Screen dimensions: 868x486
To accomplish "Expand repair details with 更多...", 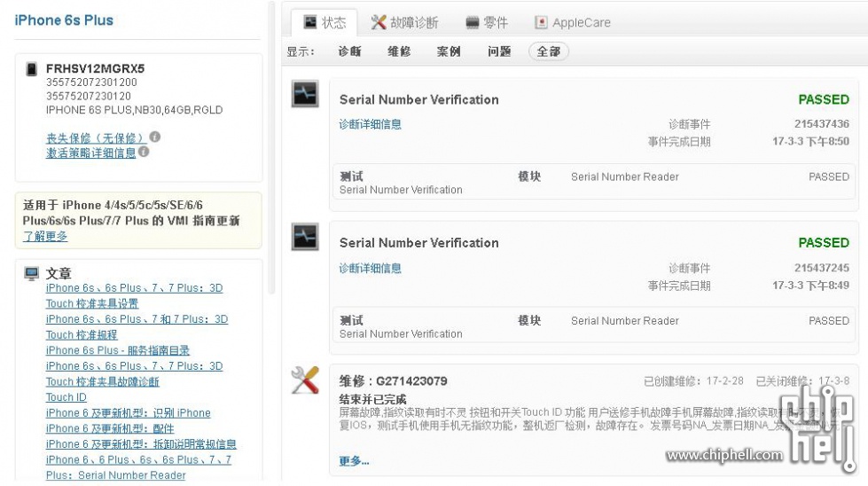I will click(355, 460).
